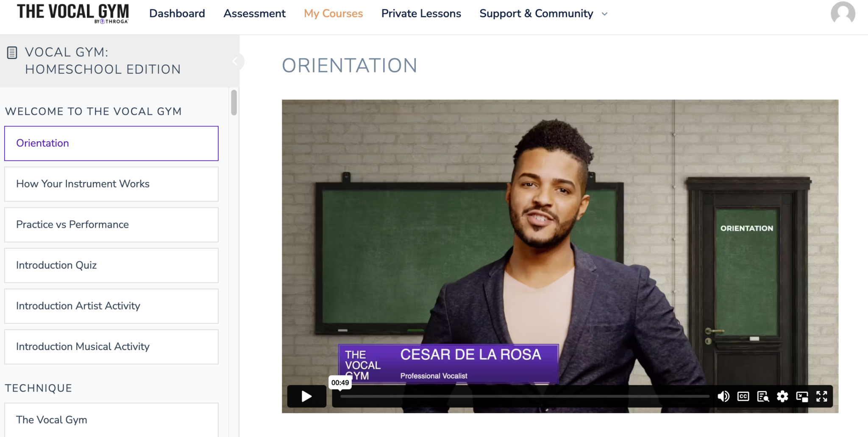Open video settings gear icon
The height and width of the screenshot is (437, 868).
click(782, 396)
